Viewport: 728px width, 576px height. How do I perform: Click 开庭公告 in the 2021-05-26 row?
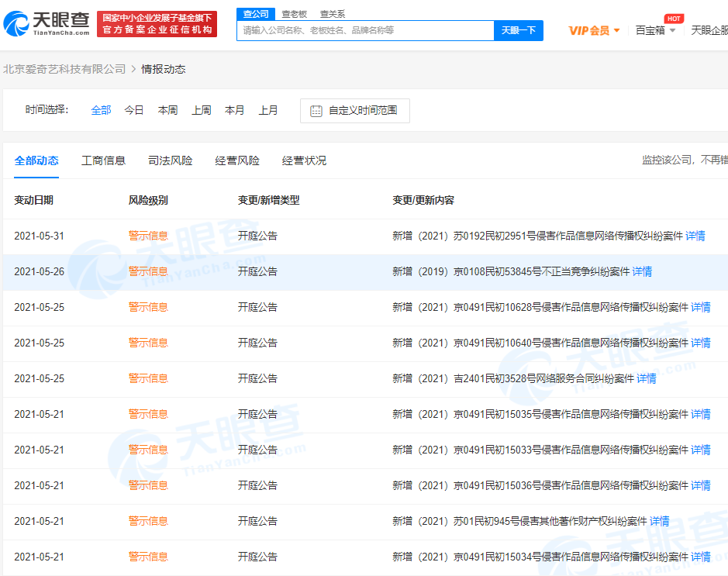[257, 272]
